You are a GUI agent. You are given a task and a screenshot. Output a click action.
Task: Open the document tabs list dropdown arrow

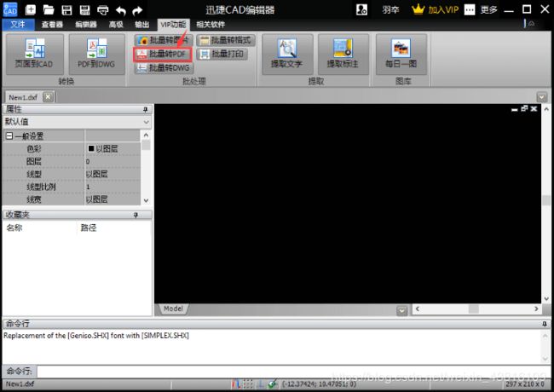click(x=541, y=97)
